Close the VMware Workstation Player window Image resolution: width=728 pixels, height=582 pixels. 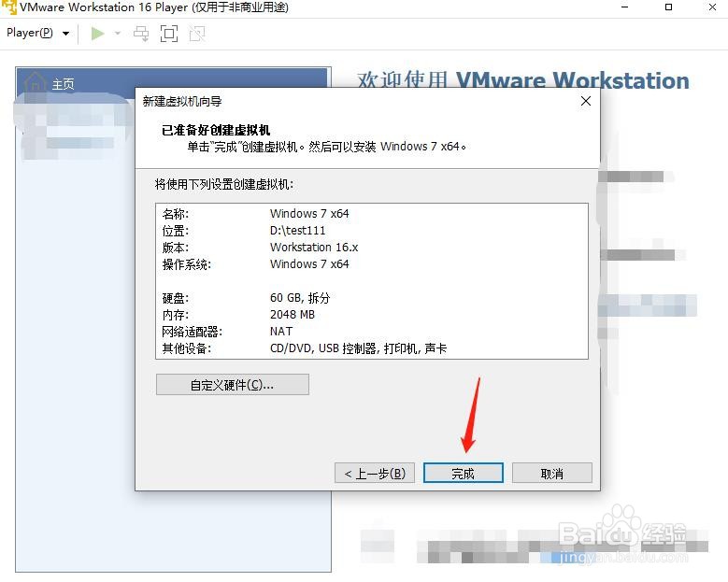pyautogui.click(x=712, y=7)
